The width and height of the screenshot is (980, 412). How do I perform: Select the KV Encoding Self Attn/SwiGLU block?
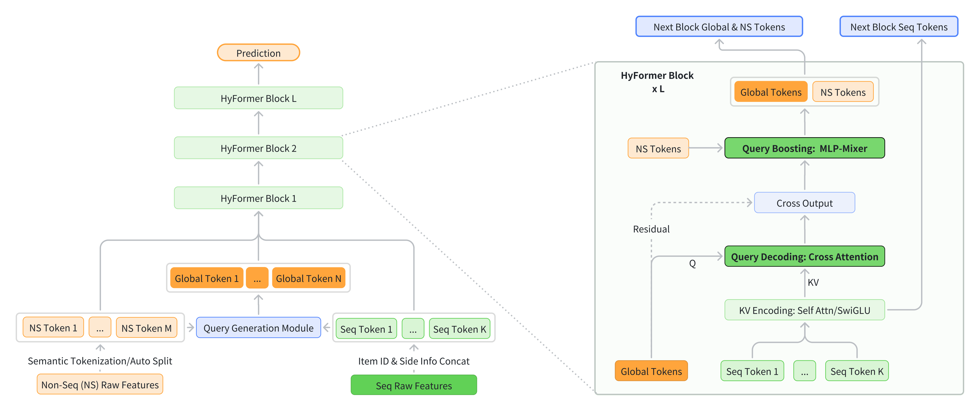[804, 310]
